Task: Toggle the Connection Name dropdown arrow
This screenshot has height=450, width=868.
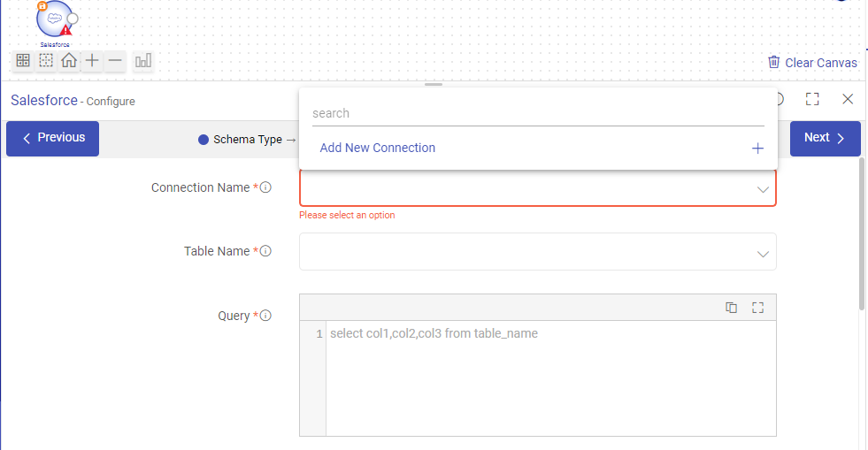Action: pos(763,189)
